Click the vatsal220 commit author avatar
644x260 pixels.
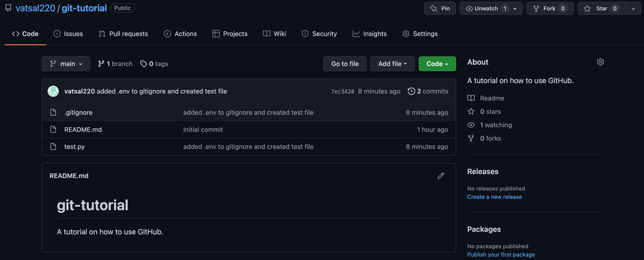tap(53, 91)
